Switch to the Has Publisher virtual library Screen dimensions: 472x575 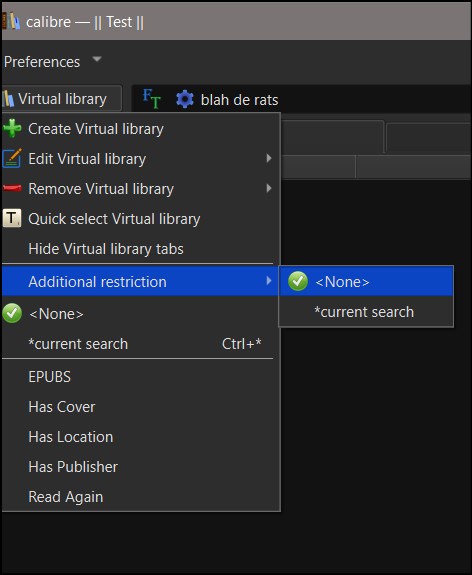(x=141, y=467)
